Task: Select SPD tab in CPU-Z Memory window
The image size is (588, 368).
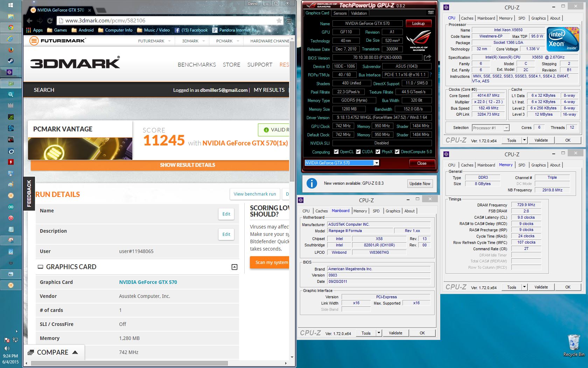Action: click(521, 165)
